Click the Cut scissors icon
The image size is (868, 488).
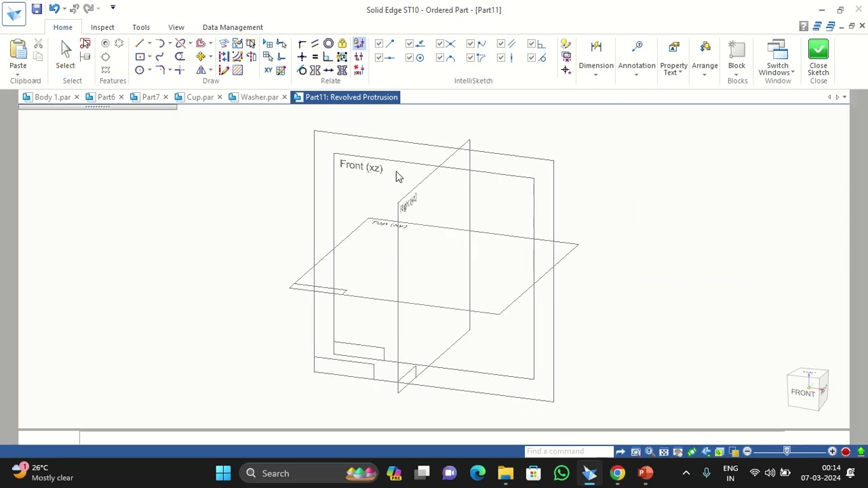[38, 43]
